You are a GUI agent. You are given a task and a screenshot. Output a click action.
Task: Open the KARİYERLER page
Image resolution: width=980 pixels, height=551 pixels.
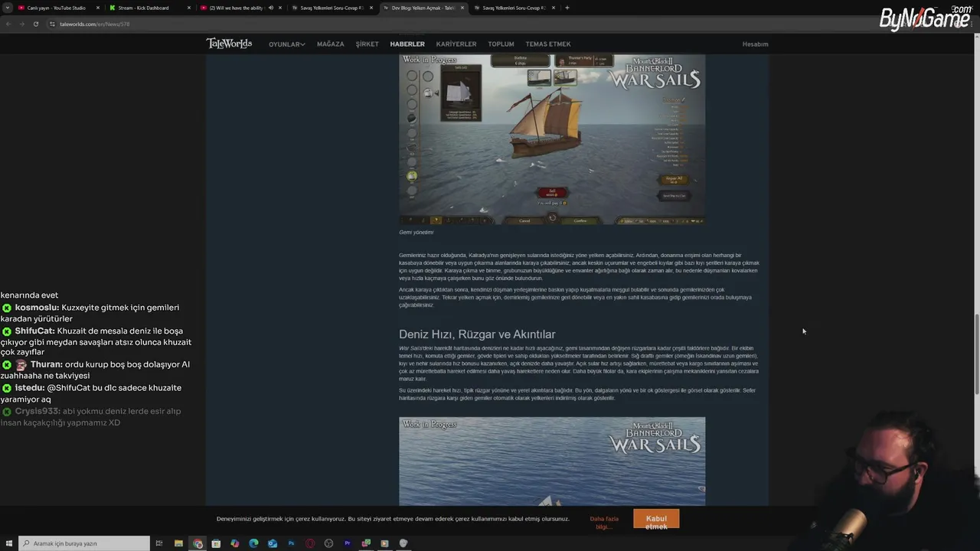[456, 44]
